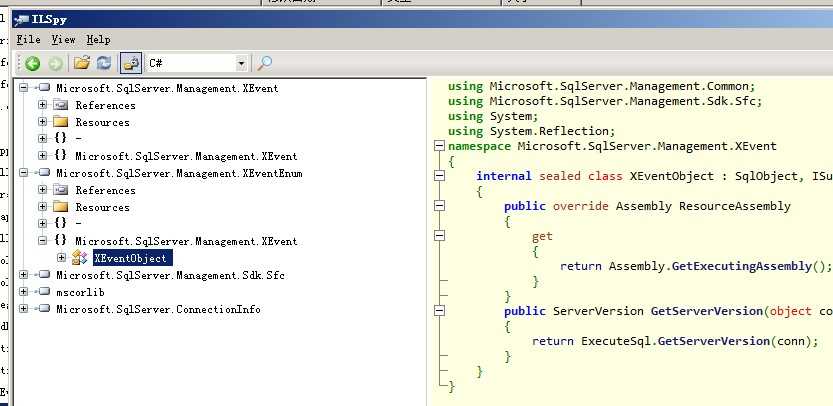The height and width of the screenshot is (406, 833).
Task: Expand the "-" namespace under XEventEnum assembly
Action: tap(42, 224)
